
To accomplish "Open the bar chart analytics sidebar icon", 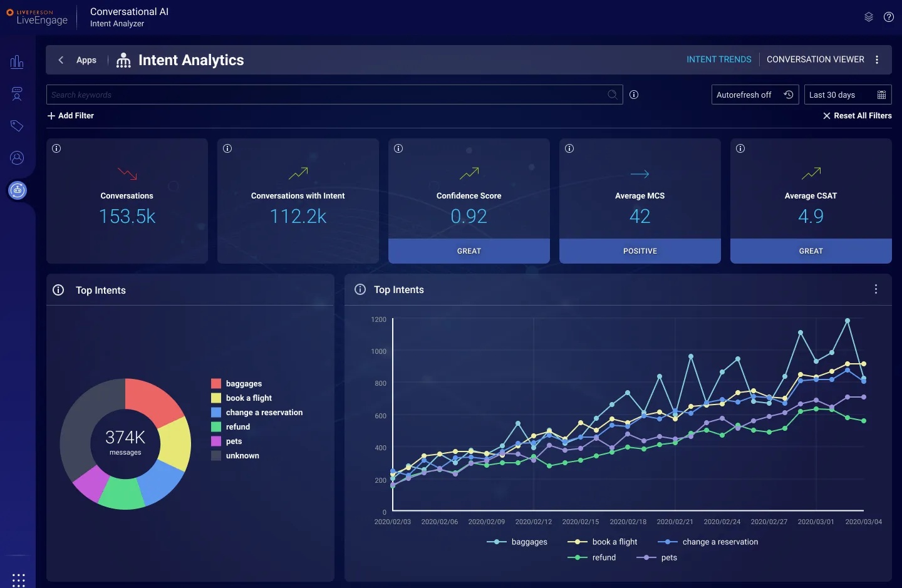I will coord(17,62).
